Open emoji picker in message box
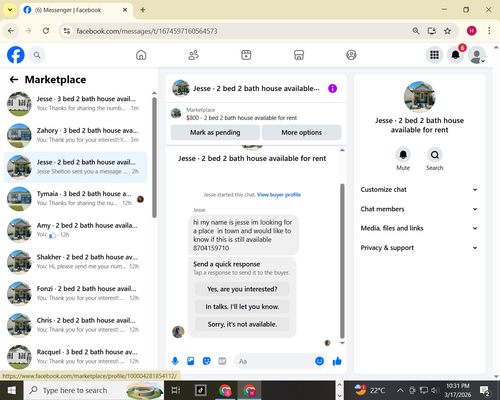 [x=319, y=361]
